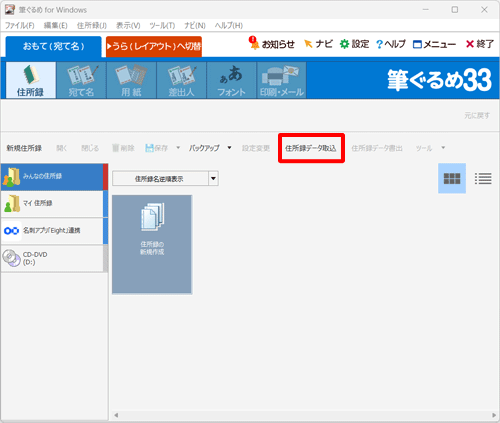Image resolution: width=500 pixels, height=423 pixels.
Task: Click the 新規住所録 button
Action: [x=24, y=148]
